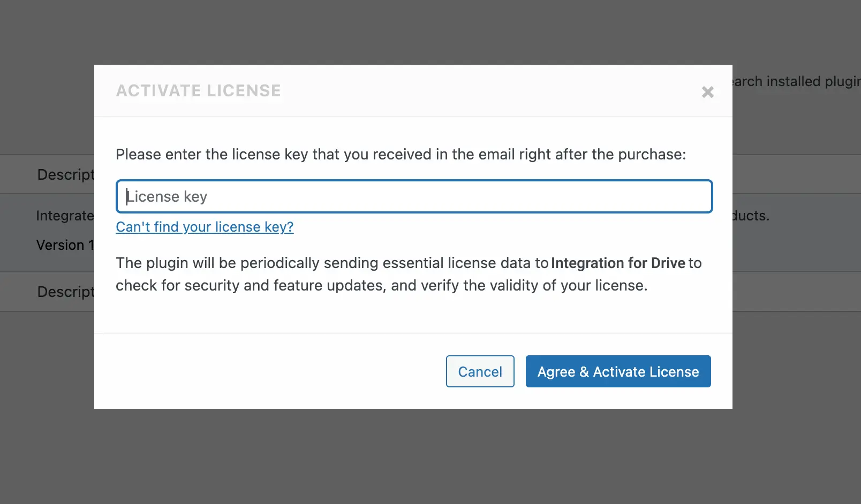Click the "ducts." text right of dialog
The height and width of the screenshot is (504, 861).
click(x=751, y=216)
